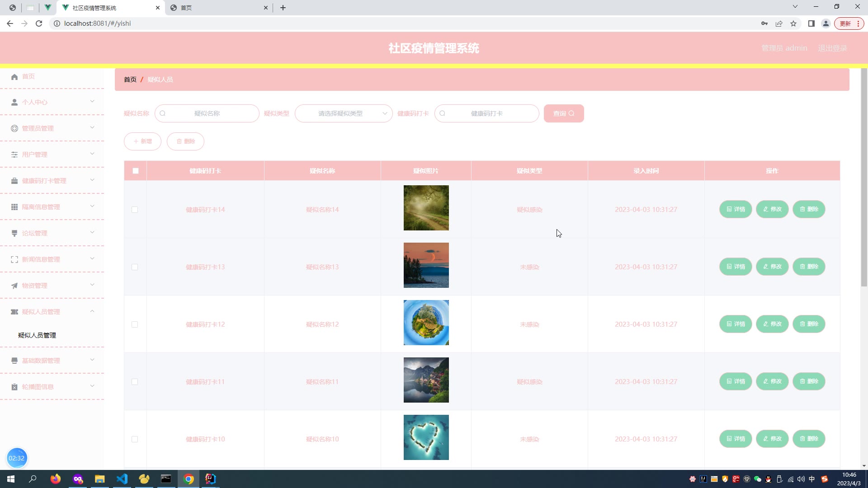Viewport: 868px width, 488px height.
Task: Toggle the select-all header checkbox
Action: point(136,171)
